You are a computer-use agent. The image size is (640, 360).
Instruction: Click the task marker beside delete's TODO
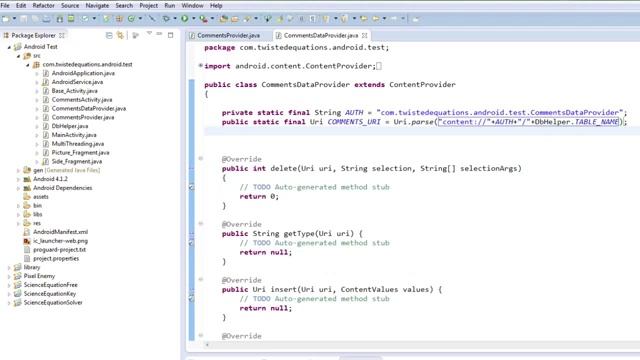point(191,187)
